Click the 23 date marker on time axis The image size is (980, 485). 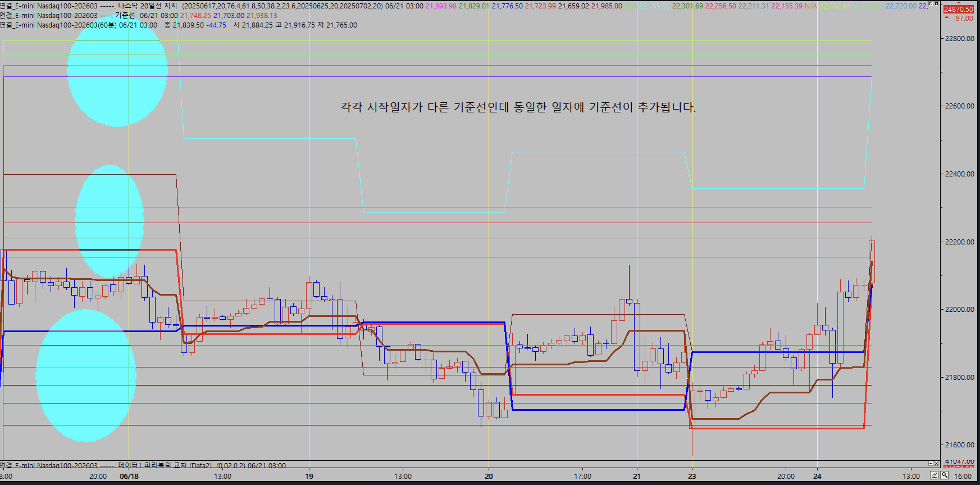(x=692, y=477)
